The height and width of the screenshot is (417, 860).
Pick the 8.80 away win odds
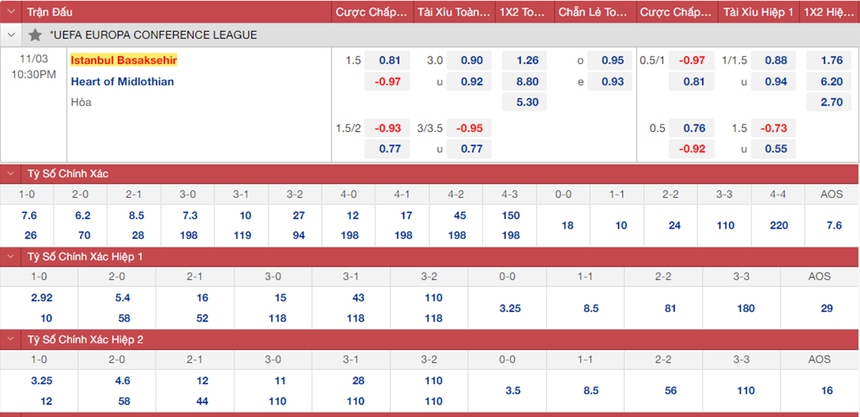point(527,81)
